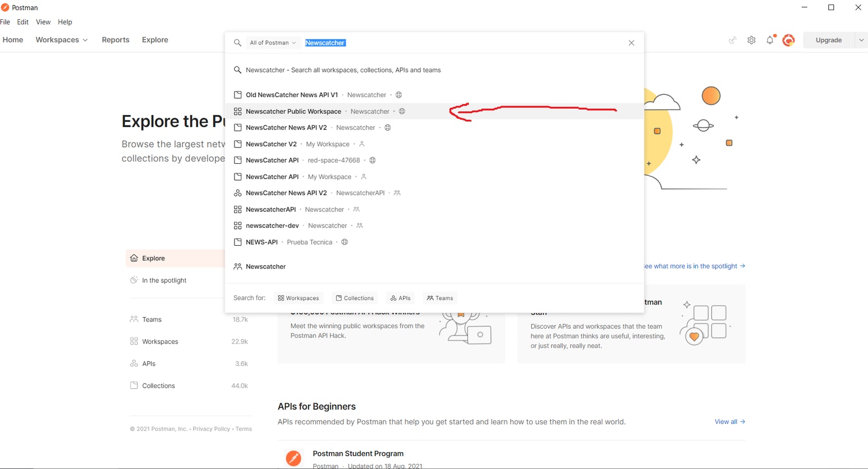Screen dimensions: 868x469
Task: Click the APIs icon in sidebar
Action: 134,363
